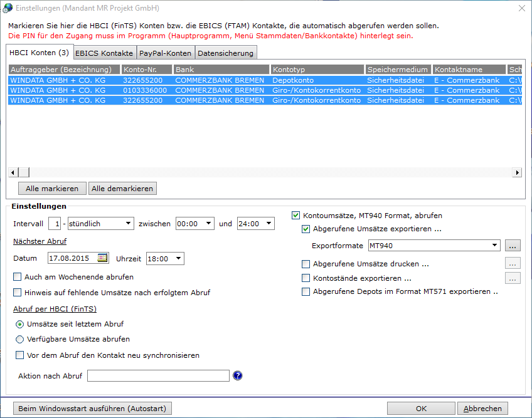The height and width of the screenshot is (418, 532).
Task: Select Verfügbare Umsätze abrufen radio option
Action: coord(19,339)
